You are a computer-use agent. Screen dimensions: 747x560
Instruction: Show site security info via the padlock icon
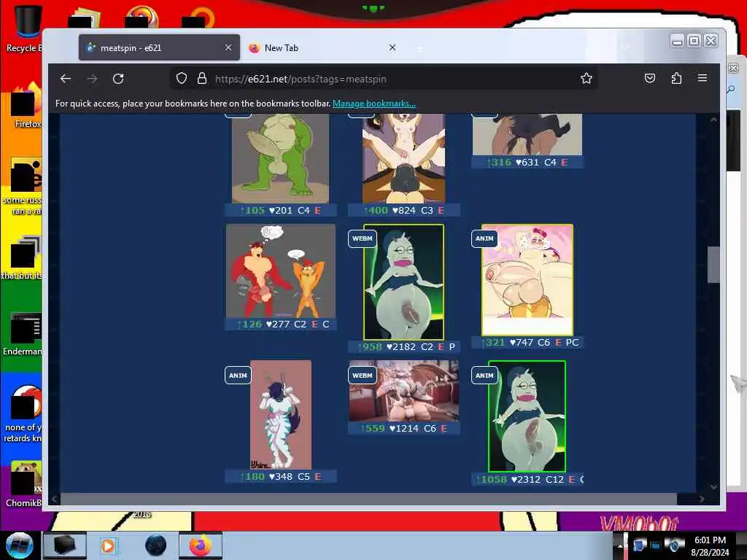[202, 78]
